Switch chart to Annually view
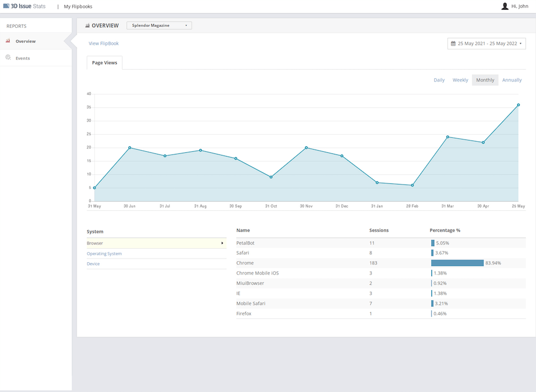The width and height of the screenshot is (536, 392). coord(512,80)
